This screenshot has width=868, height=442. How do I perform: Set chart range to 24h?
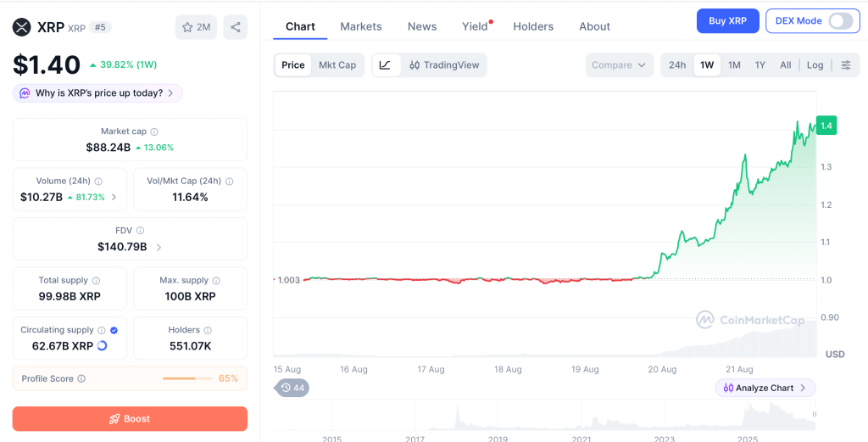(x=677, y=65)
